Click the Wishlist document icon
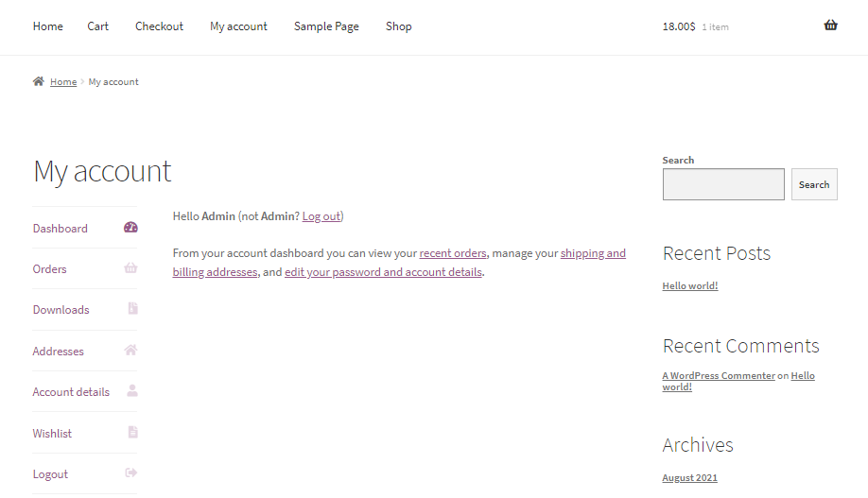868x498 pixels. click(133, 432)
